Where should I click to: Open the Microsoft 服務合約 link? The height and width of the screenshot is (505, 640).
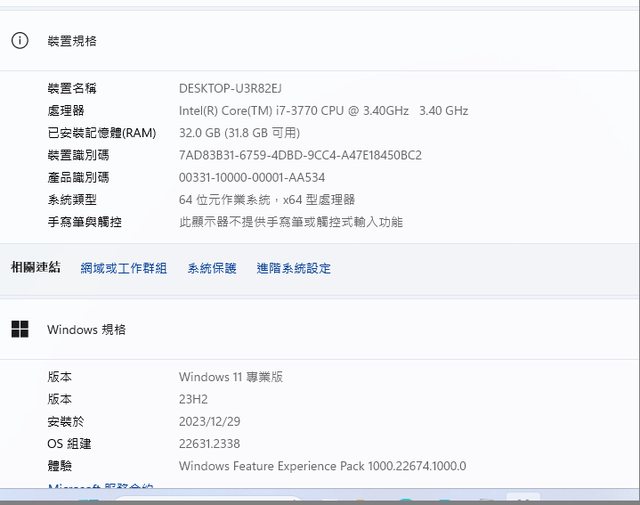[100, 487]
